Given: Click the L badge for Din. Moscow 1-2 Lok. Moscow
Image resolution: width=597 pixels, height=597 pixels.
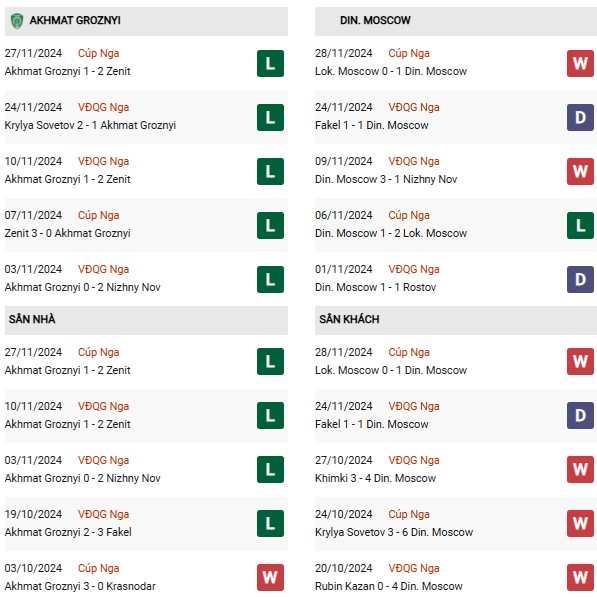Looking at the screenshot, I should [x=580, y=225].
